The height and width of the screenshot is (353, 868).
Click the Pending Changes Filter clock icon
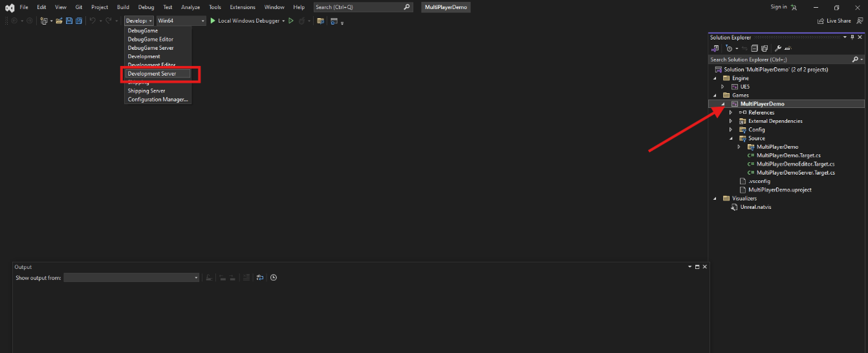pos(730,48)
